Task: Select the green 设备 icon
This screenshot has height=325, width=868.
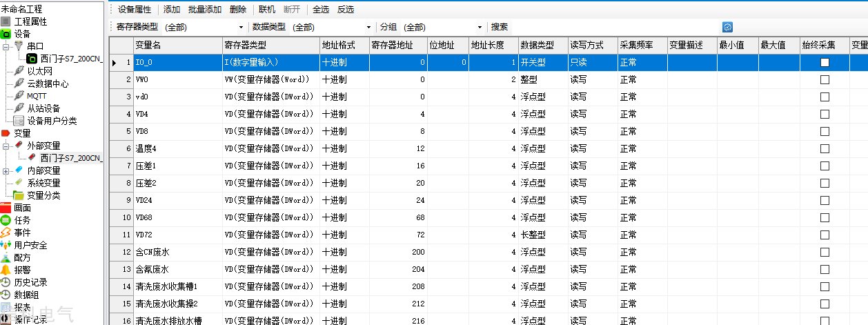Action: 6,34
